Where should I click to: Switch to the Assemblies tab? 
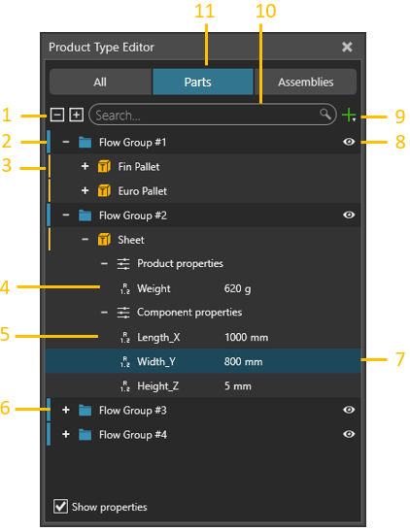[306, 82]
